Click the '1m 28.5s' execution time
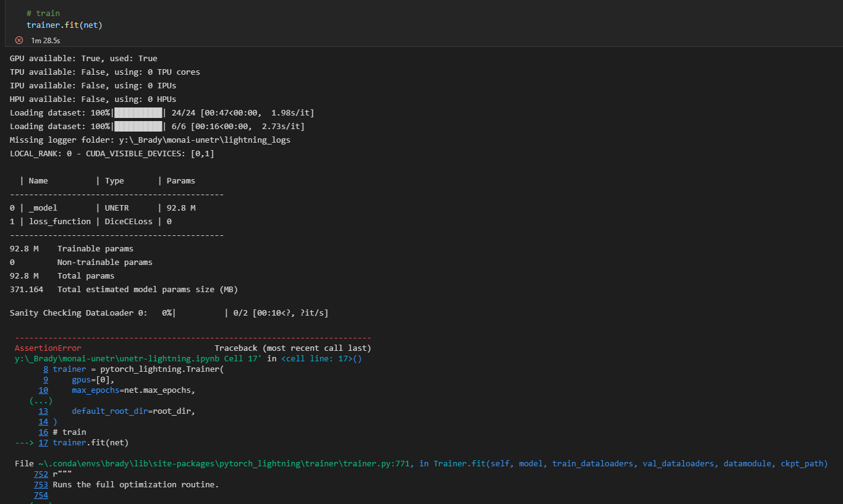843x504 pixels. (x=45, y=40)
